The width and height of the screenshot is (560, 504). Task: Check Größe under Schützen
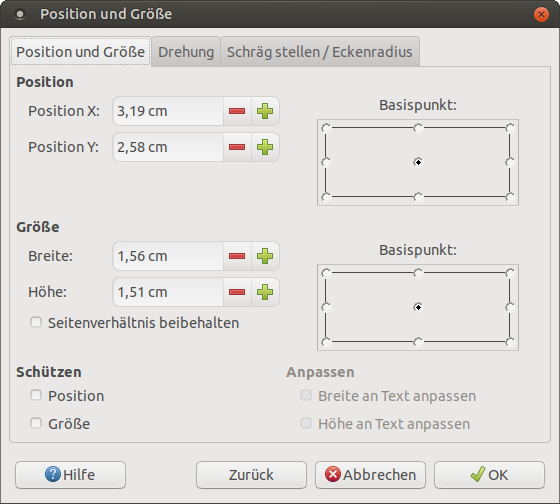[36, 423]
